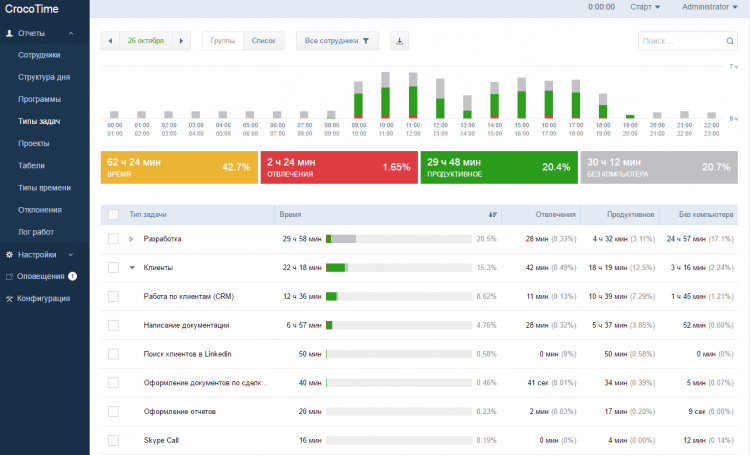Click the search magnifier icon
This screenshot has height=455, width=750.
coord(730,42)
